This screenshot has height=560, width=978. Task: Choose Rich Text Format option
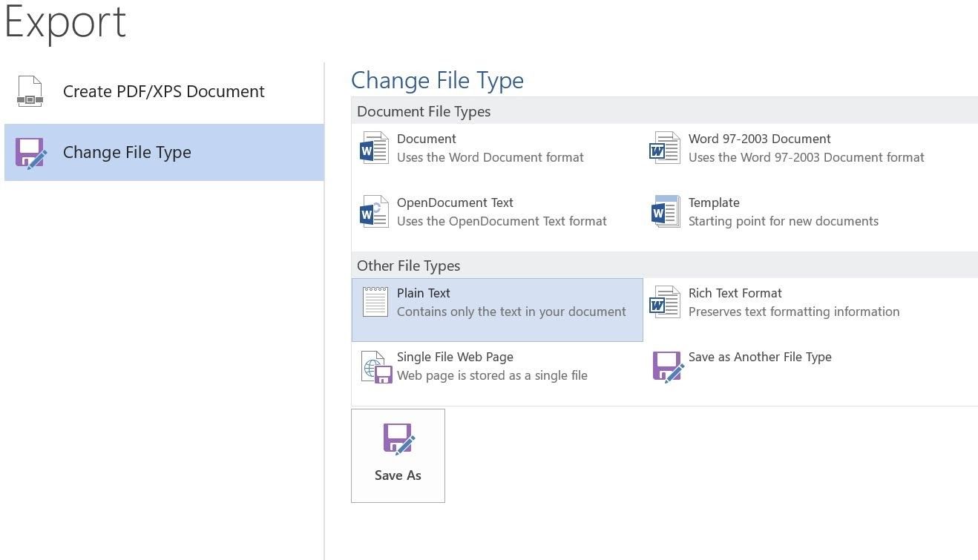[x=735, y=293]
